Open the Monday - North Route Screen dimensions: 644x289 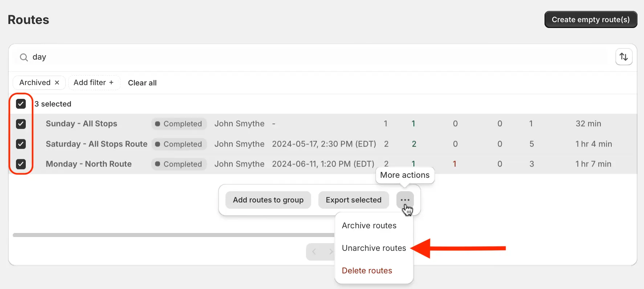pyautogui.click(x=89, y=164)
